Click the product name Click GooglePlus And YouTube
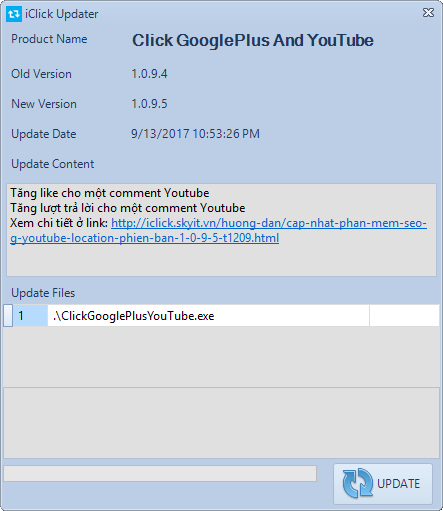This screenshot has width=443, height=511. pyautogui.click(x=253, y=40)
